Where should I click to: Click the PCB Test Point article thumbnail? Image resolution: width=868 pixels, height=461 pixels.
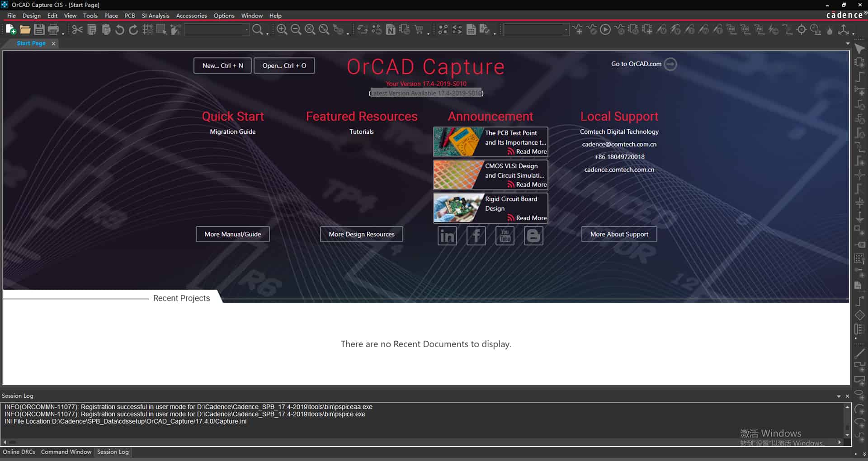coord(458,142)
